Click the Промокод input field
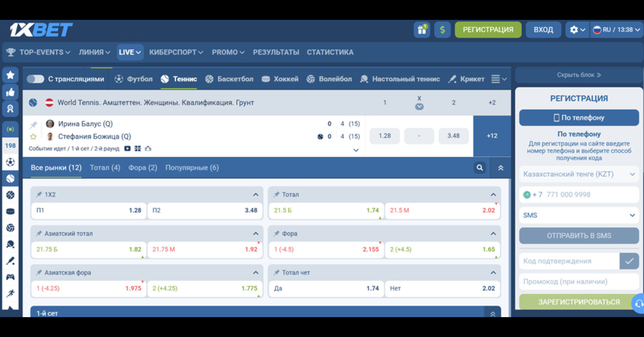This screenshot has height=337, width=644. (x=579, y=282)
